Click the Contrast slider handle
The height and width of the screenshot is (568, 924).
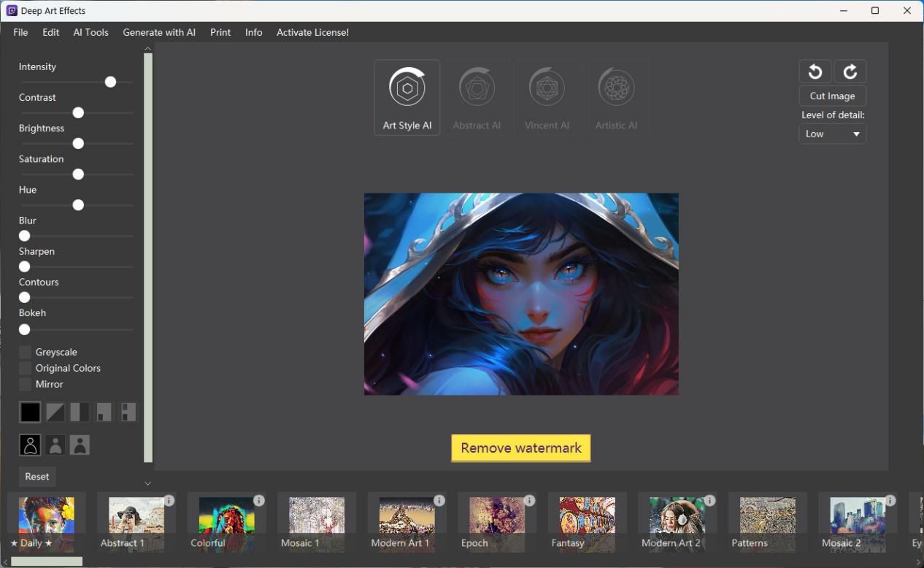pos(78,113)
